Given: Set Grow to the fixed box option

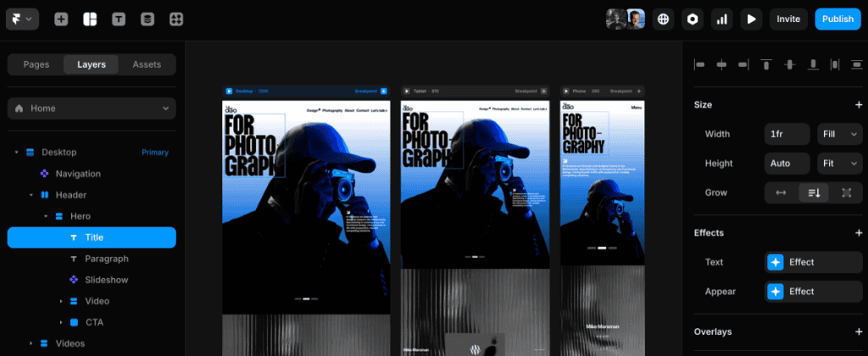Looking at the screenshot, I should click(847, 192).
